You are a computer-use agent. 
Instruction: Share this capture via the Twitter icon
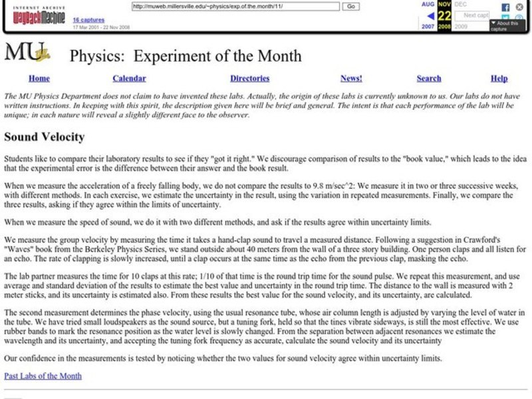click(505, 18)
